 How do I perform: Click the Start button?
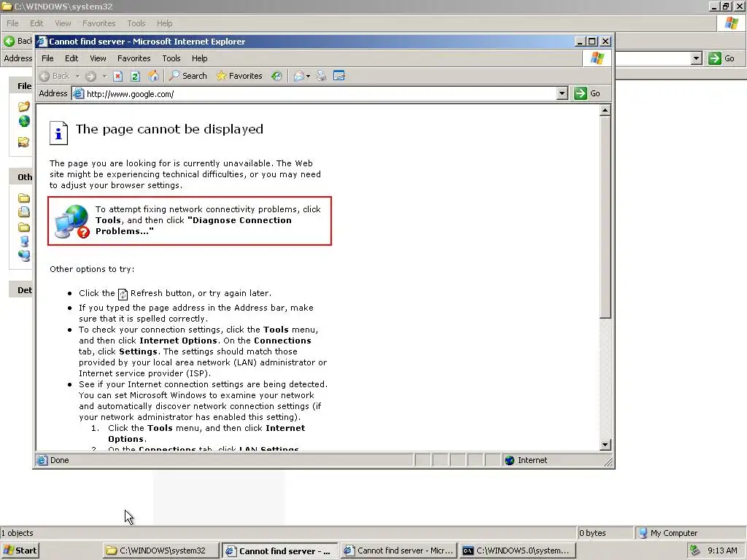coord(20,551)
